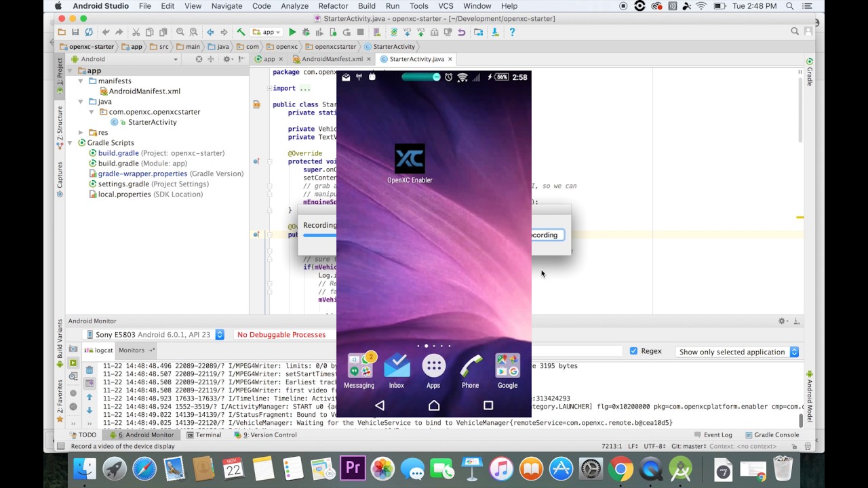Image resolution: width=868 pixels, height=488 pixels.
Task: Click the purple Revert arrow icon
Action: click(x=462, y=32)
